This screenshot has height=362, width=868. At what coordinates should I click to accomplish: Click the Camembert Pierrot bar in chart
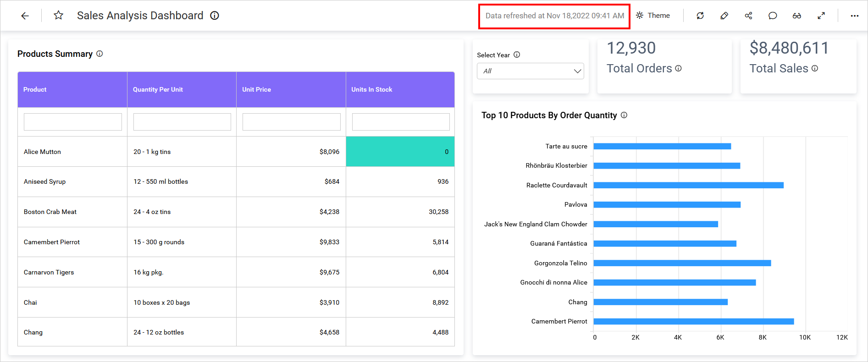coord(693,322)
